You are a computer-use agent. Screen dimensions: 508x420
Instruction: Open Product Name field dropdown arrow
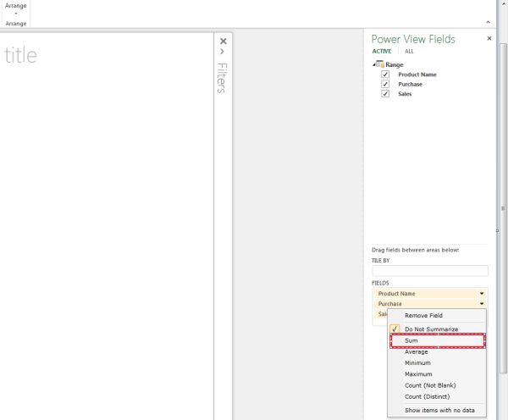click(482, 294)
